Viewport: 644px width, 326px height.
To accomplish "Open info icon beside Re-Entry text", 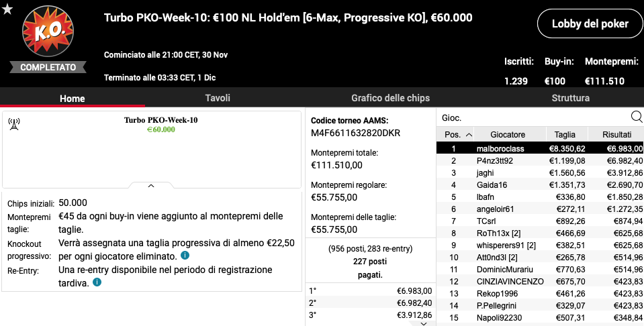I will coord(97,282).
